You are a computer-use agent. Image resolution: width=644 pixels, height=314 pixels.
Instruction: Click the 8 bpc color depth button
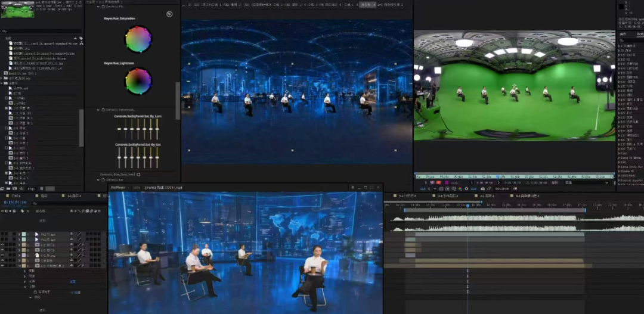click(x=32, y=188)
